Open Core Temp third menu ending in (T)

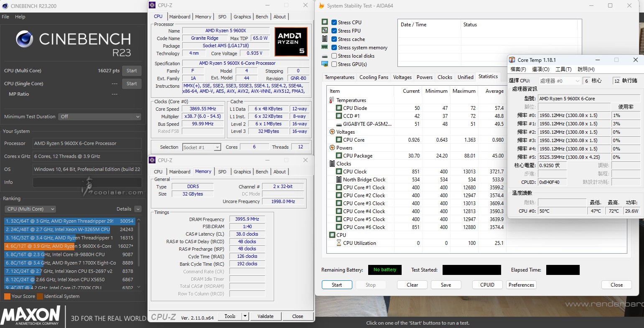563,69
